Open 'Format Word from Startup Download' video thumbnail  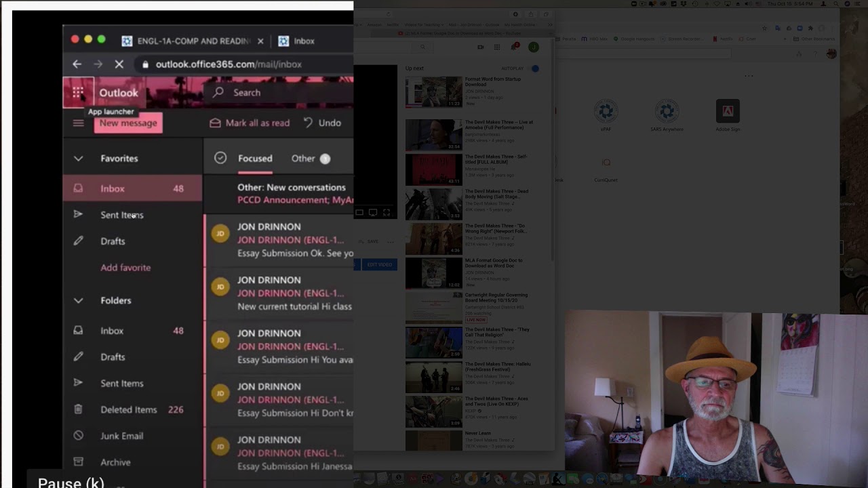click(434, 92)
